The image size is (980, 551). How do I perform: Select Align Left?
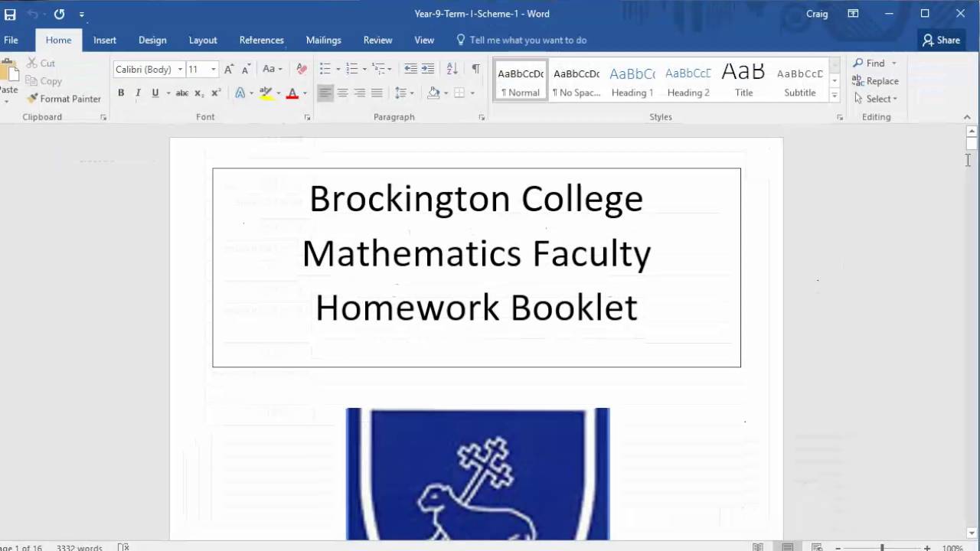tap(325, 93)
